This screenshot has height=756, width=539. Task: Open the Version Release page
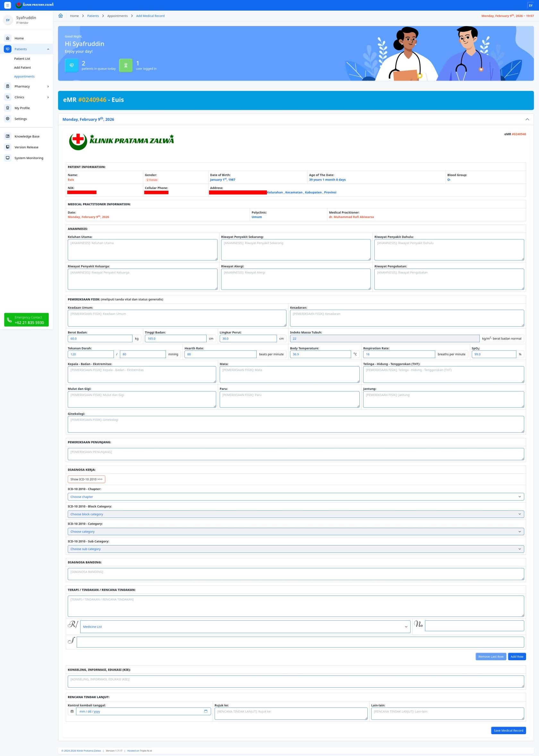(x=26, y=147)
